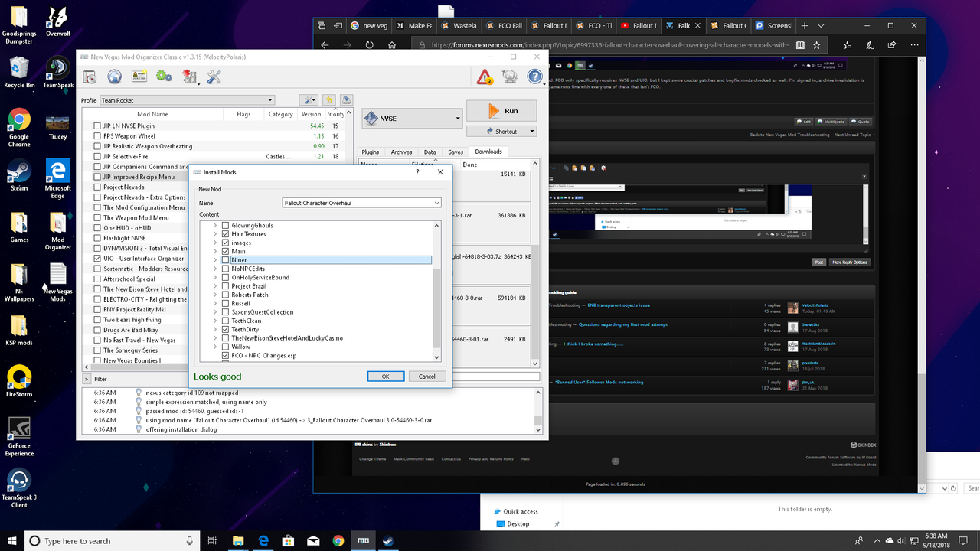Click the grey update globe icon

pyautogui.click(x=510, y=77)
